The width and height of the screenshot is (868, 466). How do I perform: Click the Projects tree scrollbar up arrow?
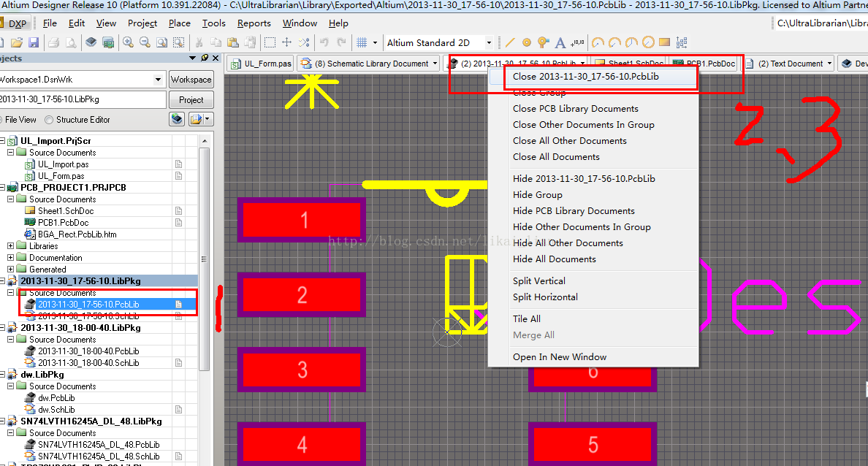tap(205, 141)
